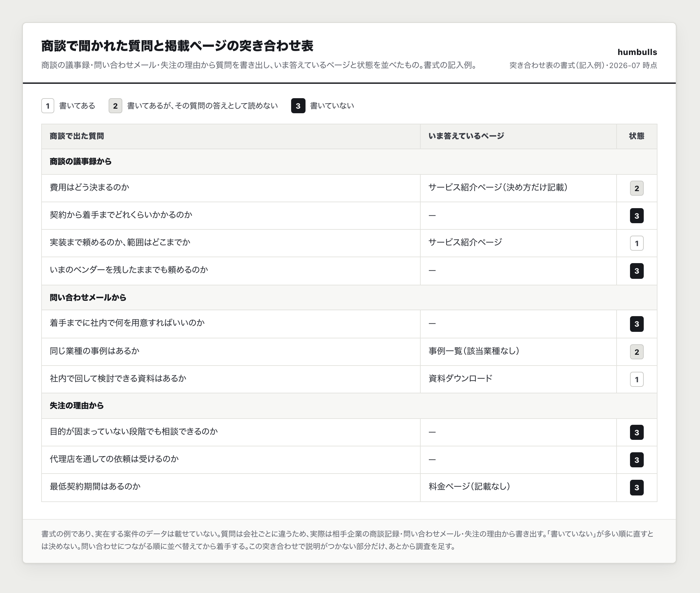Select the 商談の議事録から section heading
700x593 pixels.
pyautogui.click(x=81, y=162)
